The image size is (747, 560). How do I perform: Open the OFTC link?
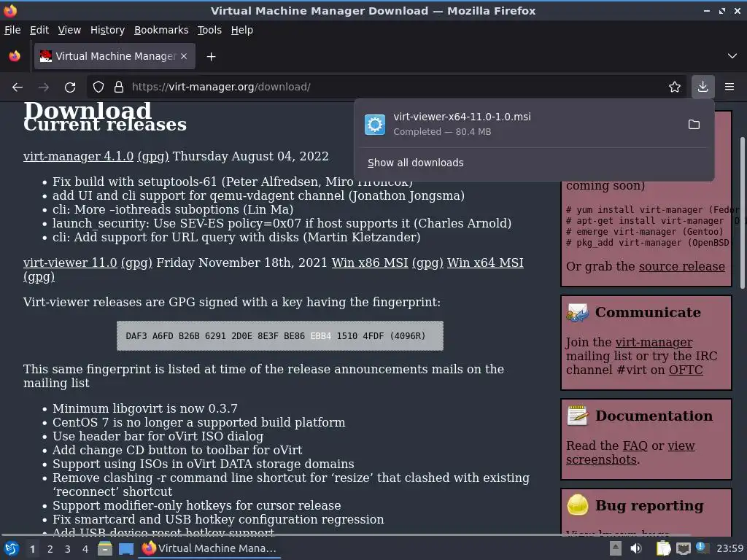coord(686,370)
